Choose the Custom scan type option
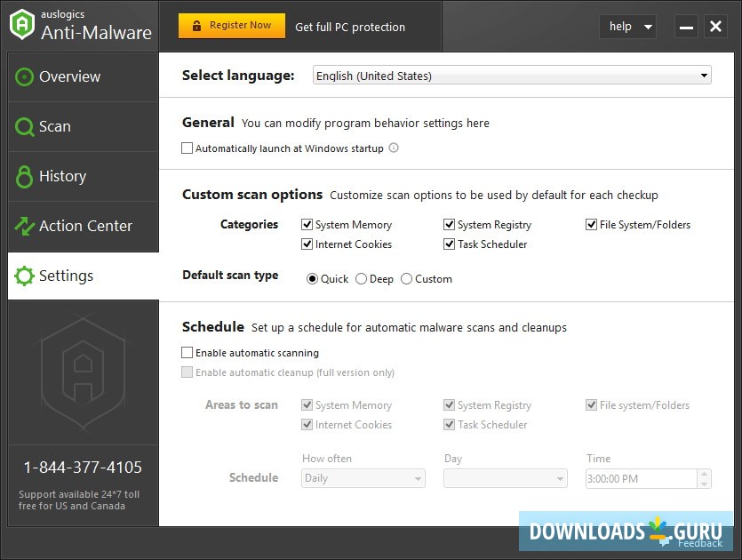Screen dimensions: 742x560 point(407,279)
